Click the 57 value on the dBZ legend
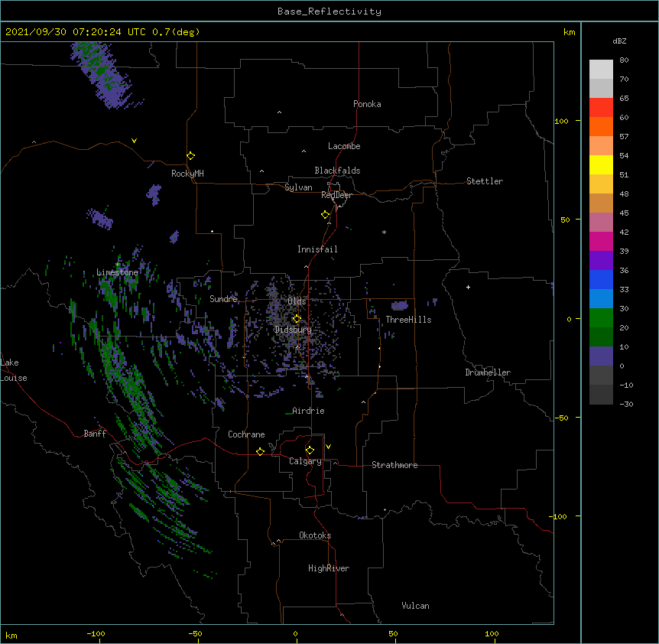 pyautogui.click(x=624, y=136)
